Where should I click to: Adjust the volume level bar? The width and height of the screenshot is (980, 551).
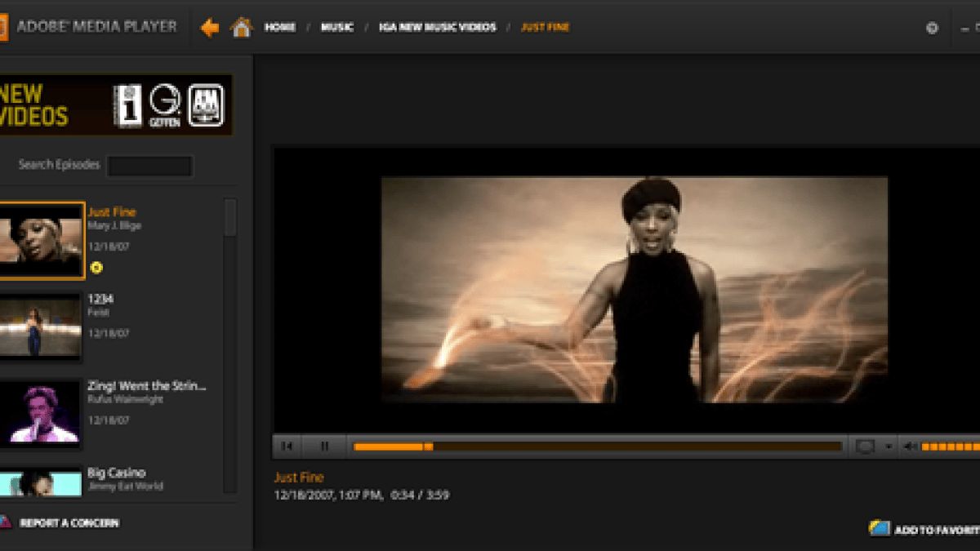[x=951, y=447]
